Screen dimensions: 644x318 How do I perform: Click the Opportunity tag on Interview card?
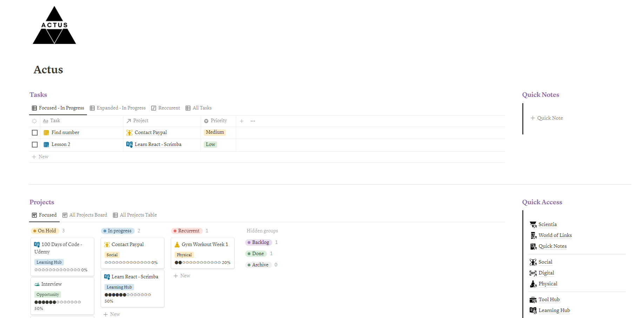[x=48, y=295]
